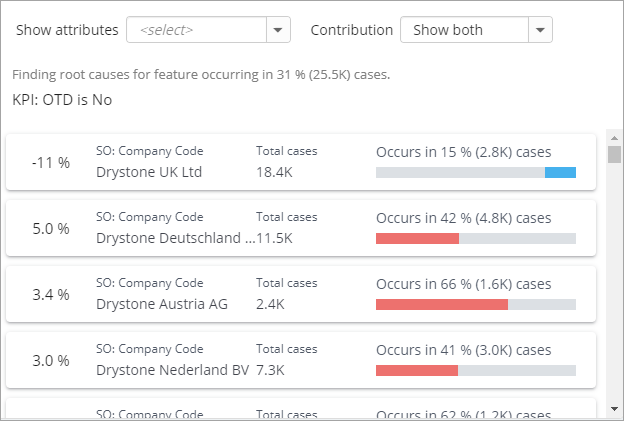
Task: Open the Contribution 'Show both' dropdown
Action: [x=476, y=29]
